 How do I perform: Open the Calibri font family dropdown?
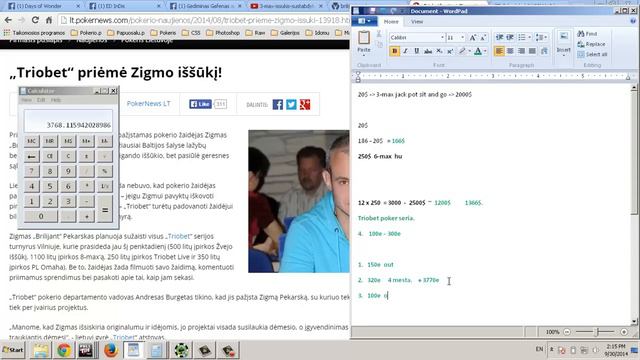point(442,38)
